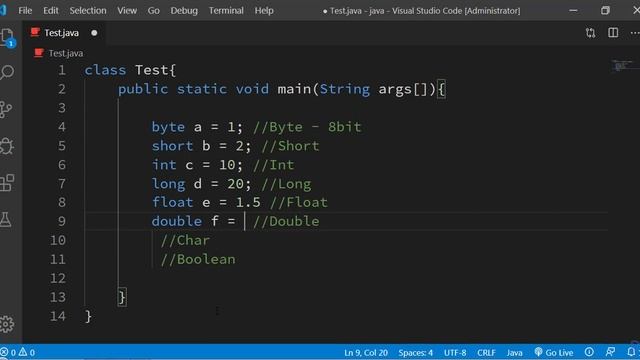Click the 'long' keyword on line 7

click(x=168, y=184)
